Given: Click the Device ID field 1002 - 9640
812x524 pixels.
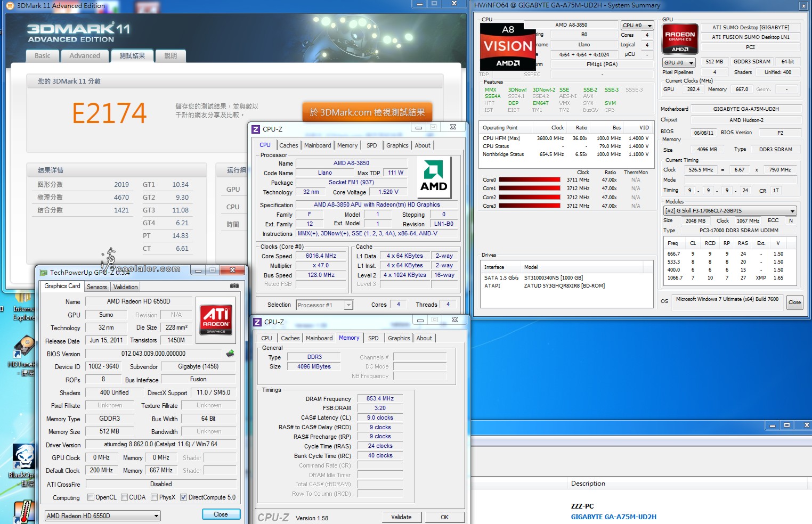Looking at the screenshot, I should 104,366.
